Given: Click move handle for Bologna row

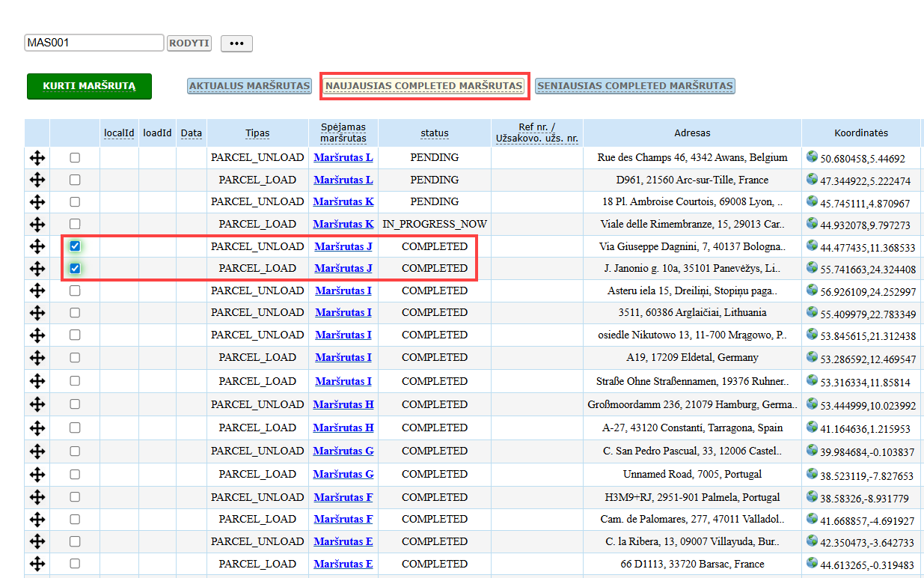Looking at the screenshot, I should pyautogui.click(x=37, y=246).
